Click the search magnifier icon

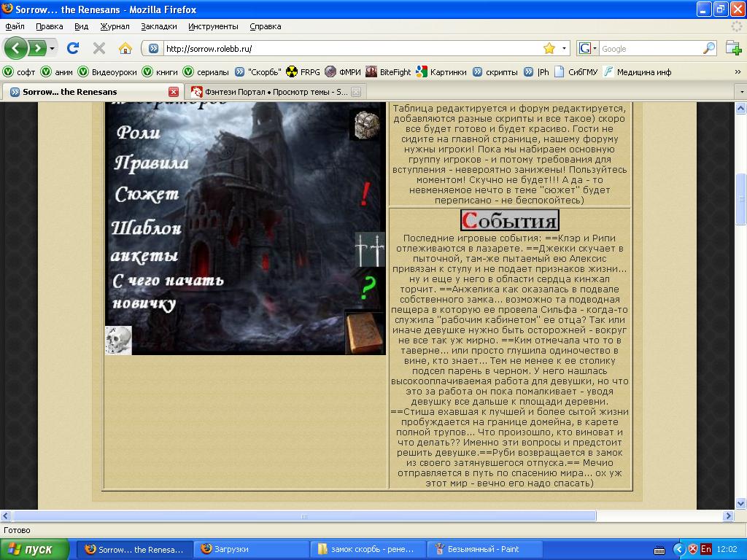point(709,49)
